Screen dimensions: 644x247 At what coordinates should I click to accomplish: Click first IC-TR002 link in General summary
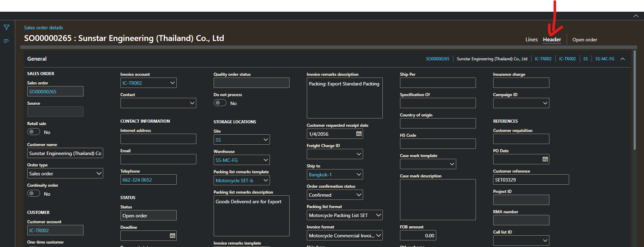coord(543,59)
